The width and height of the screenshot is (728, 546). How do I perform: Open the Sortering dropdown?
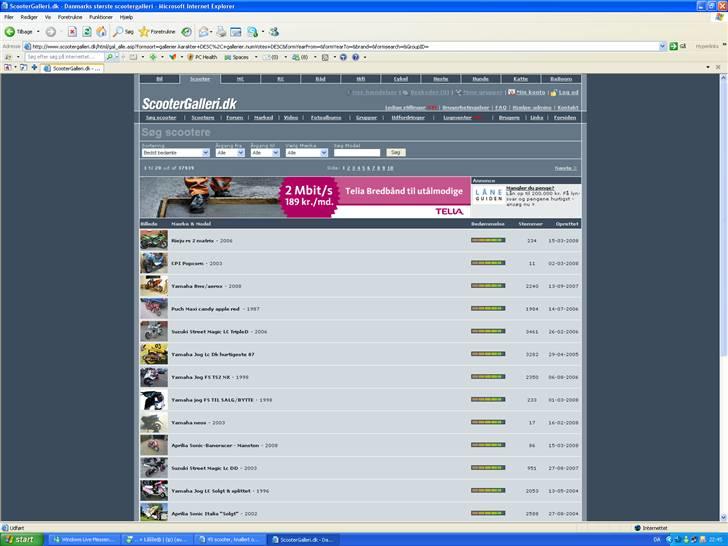pos(174,153)
